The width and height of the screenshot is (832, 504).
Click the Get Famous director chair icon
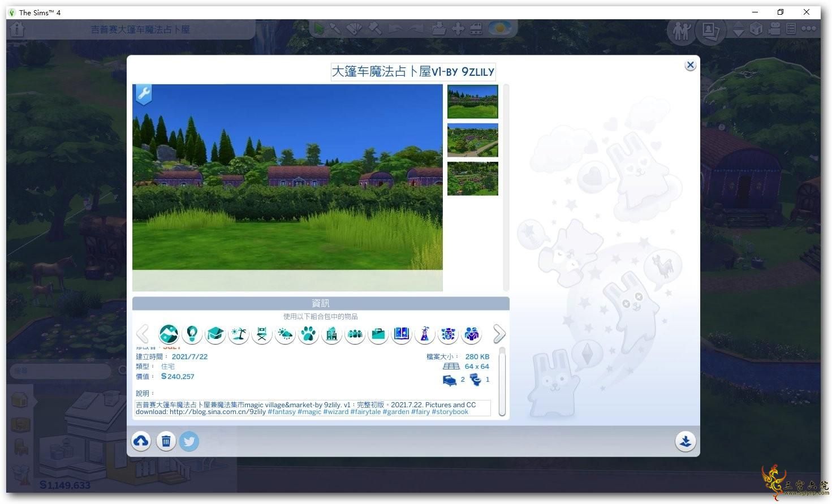point(262,334)
